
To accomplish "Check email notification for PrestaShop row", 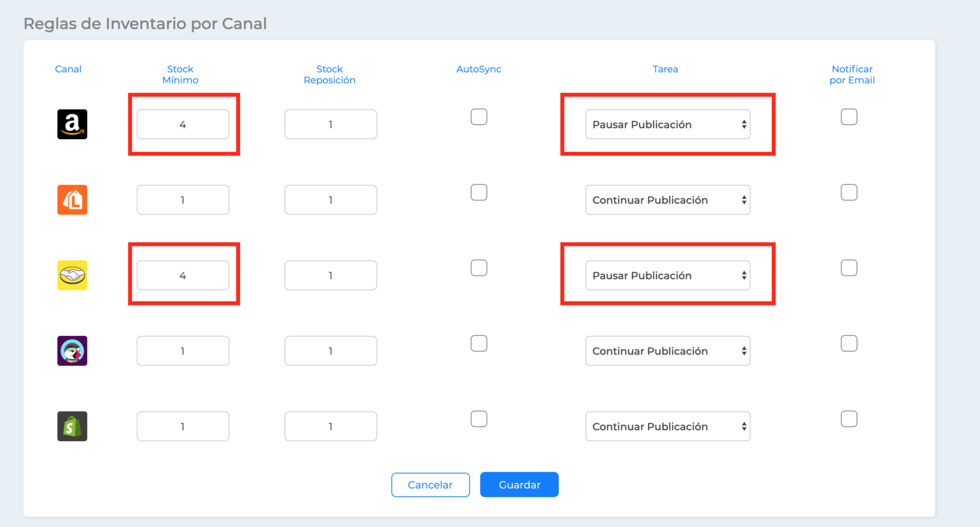I will (x=849, y=343).
